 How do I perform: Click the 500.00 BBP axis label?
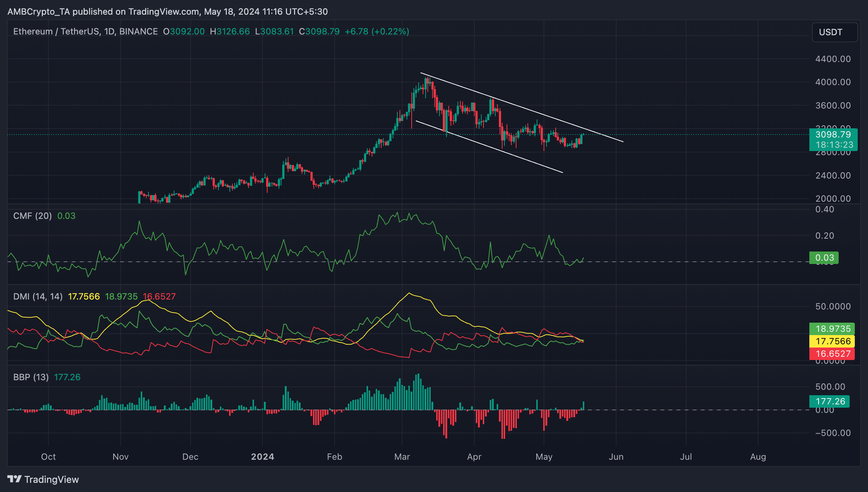[830, 387]
